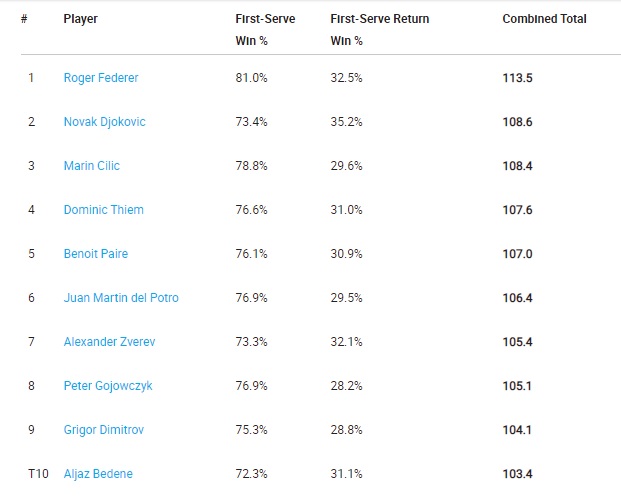Viewport: 621px width, 501px height.
Task: Select Bedene's 103.4 combined total value
Action: 518,474
